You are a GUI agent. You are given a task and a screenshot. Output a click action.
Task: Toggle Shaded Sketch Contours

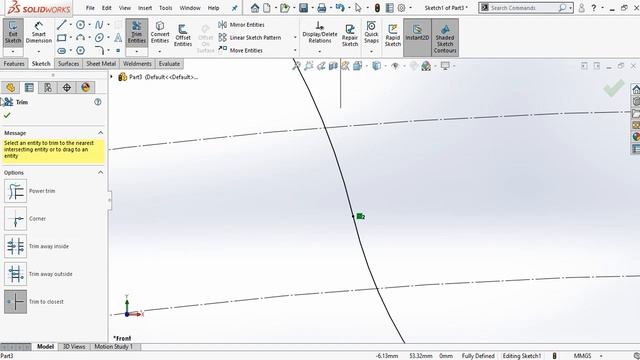pos(445,37)
